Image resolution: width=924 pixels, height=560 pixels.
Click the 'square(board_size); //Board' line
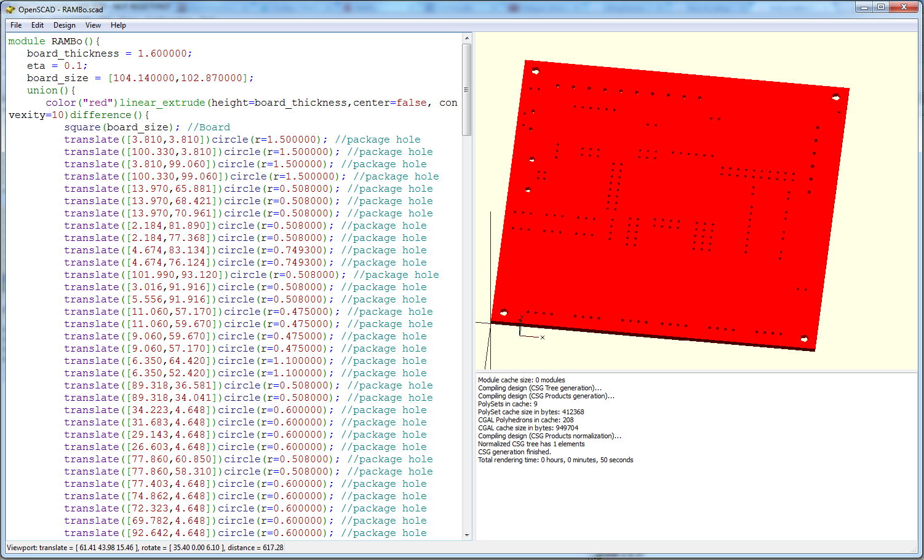coord(147,127)
